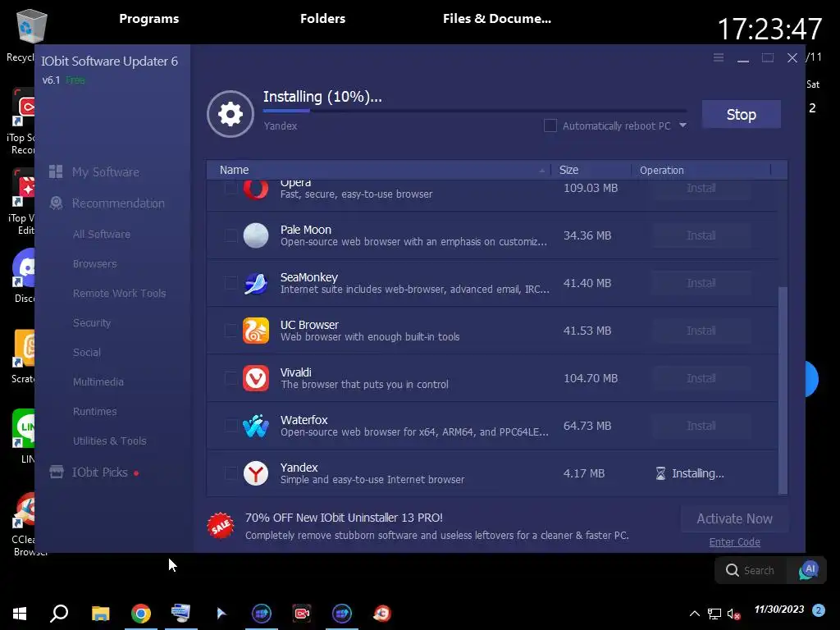Check the Vivaldi row checkbox
The image size is (840, 630).
[x=231, y=378]
